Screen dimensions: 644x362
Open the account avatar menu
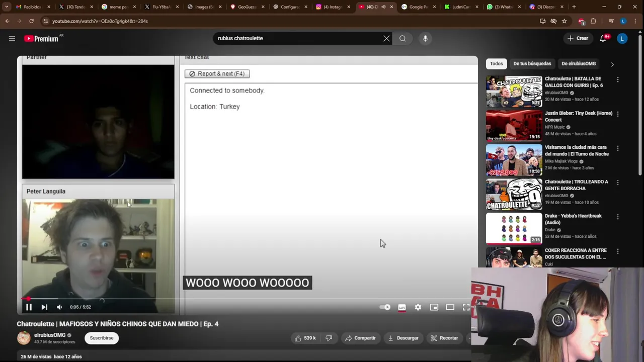(x=622, y=38)
